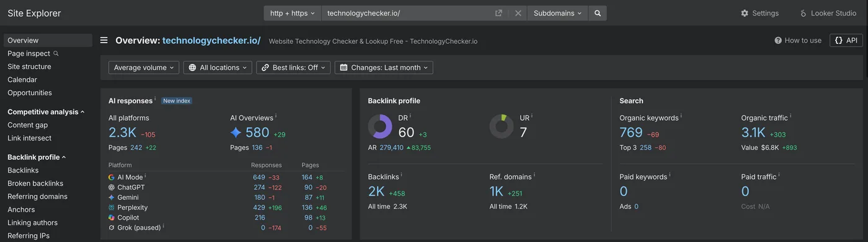The width and height of the screenshot is (868, 242).
Task: Click Top 3 keywords value 258
Action: (x=645, y=148)
